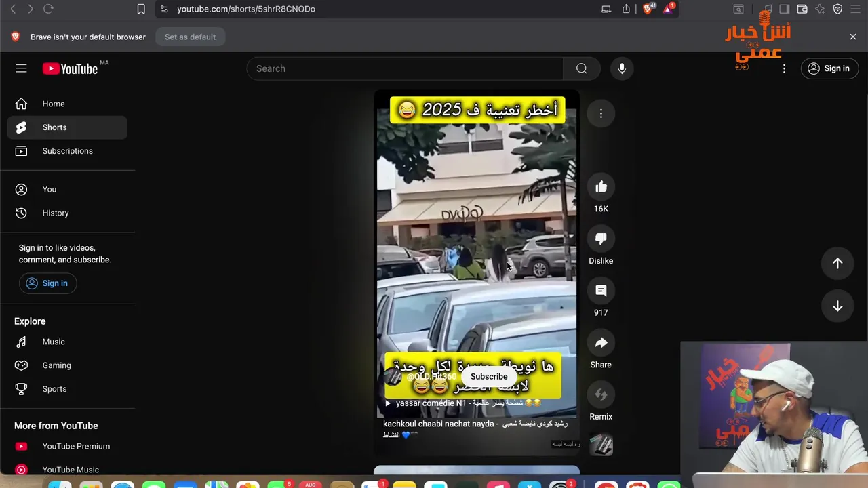Click Set as default browser button
Viewport: 868px width, 488px height.
click(x=190, y=37)
